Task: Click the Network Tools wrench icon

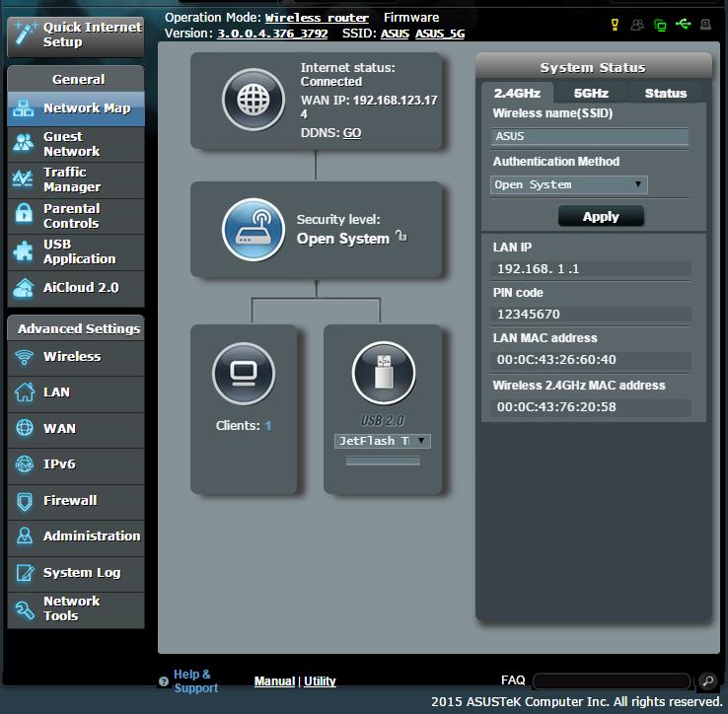Action: tap(24, 609)
